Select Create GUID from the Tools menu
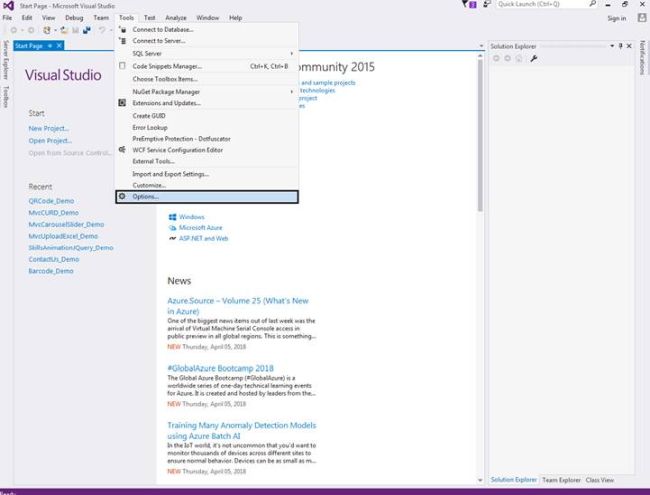The width and height of the screenshot is (650, 495). click(207, 116)
